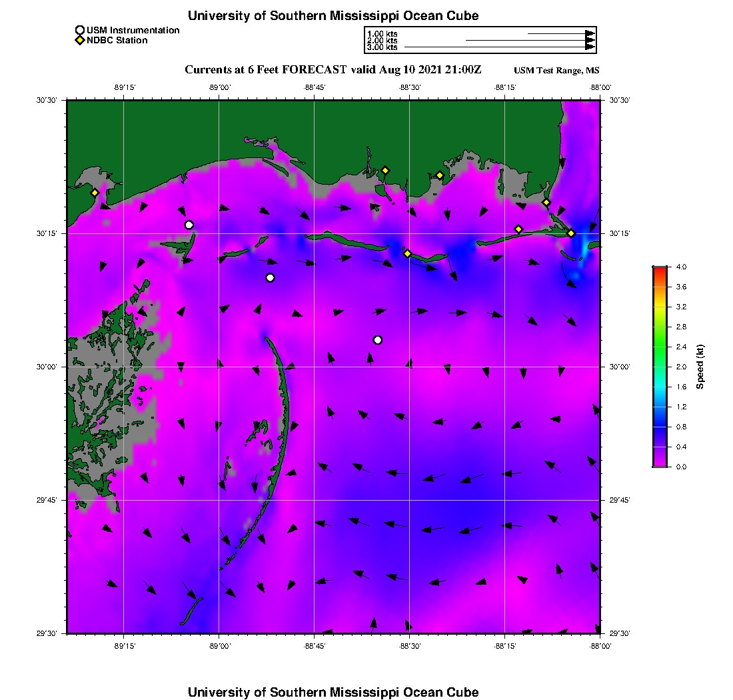The image size is (733, 700).
Task: Click the bottom 'University of Southern Mississippi Ocean Cube' footer
Action: tap(333, 692)
